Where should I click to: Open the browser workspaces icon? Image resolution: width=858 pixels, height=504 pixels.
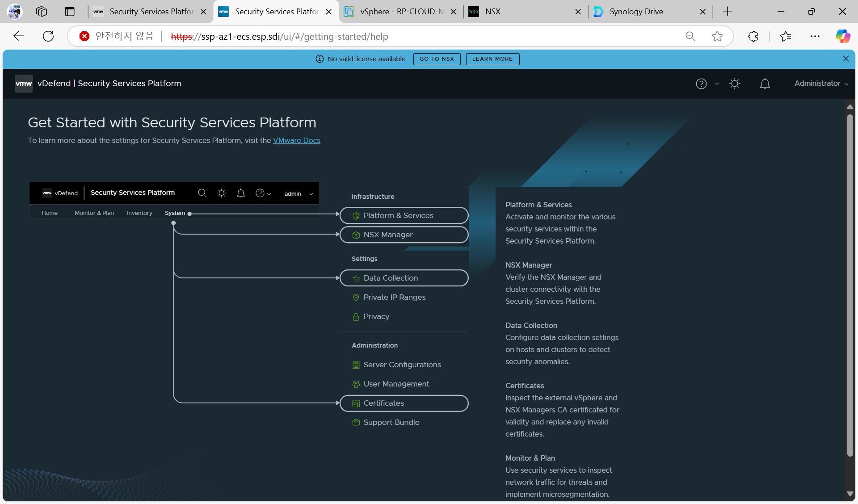point(42,12)
